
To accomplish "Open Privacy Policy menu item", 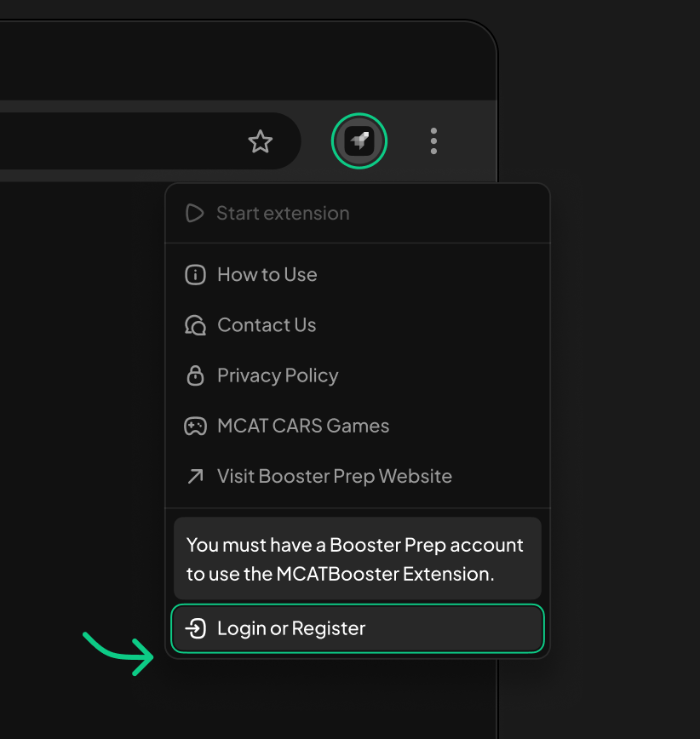I will pos(358,375).
